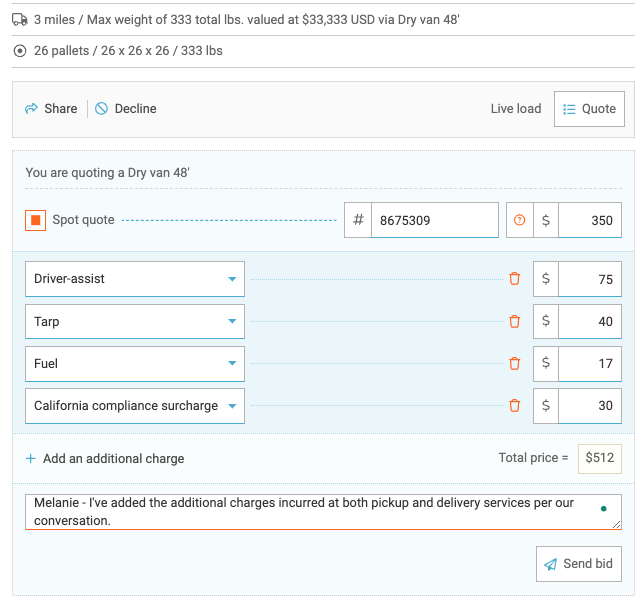This screenshot has height=605, width=641.
Task: Toggle the Spot quote checkbox
Action: tap(35, 220)
